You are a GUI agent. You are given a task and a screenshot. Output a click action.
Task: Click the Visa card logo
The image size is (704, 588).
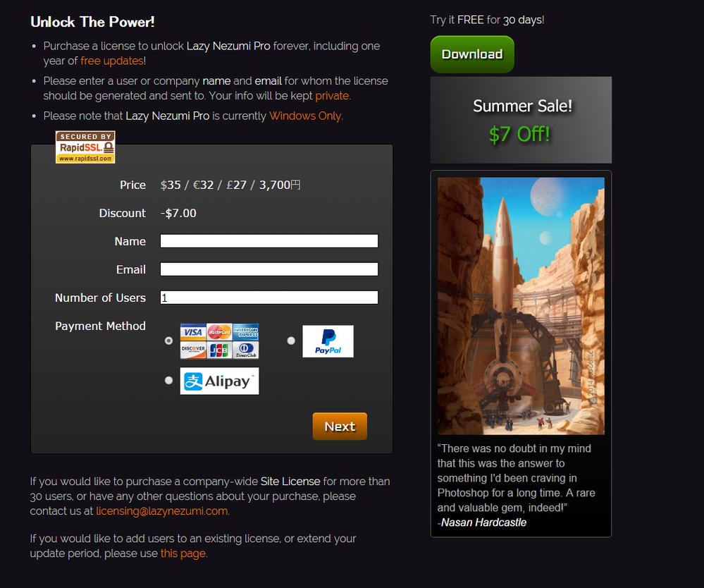[x=193, y=332]
